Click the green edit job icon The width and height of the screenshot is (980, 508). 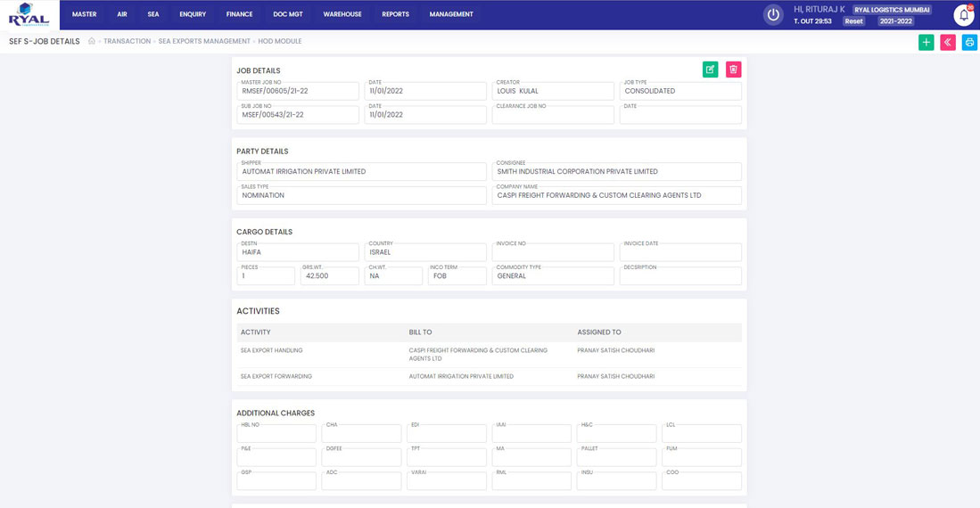710,70
